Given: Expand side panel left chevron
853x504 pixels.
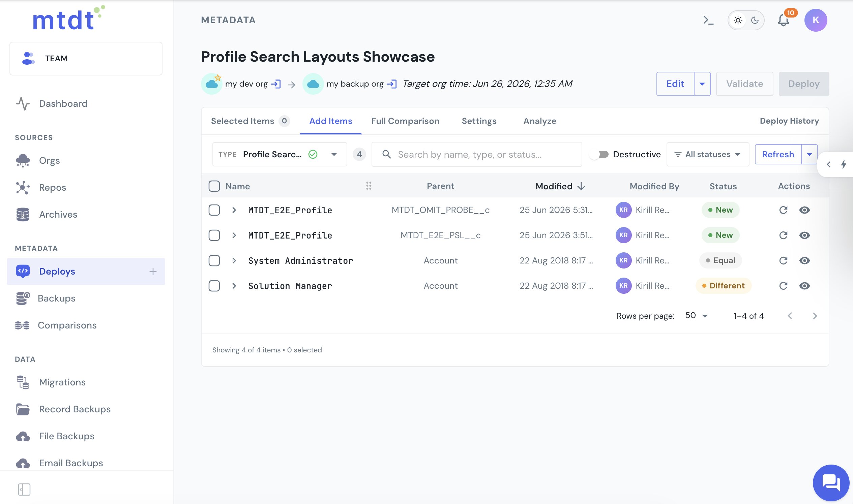Looking at the screenshot, I should tap(828, 164).
